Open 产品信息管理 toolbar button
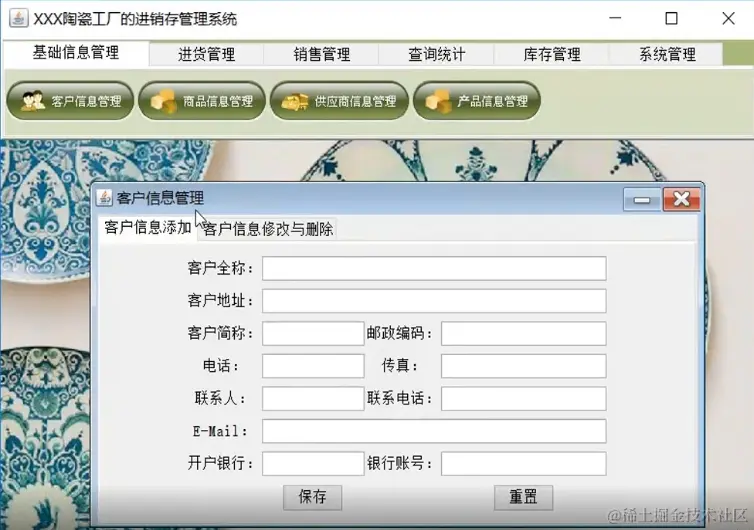Image resolution: width=754 pixels, height=530 pixels. click(x=477, y=101)
